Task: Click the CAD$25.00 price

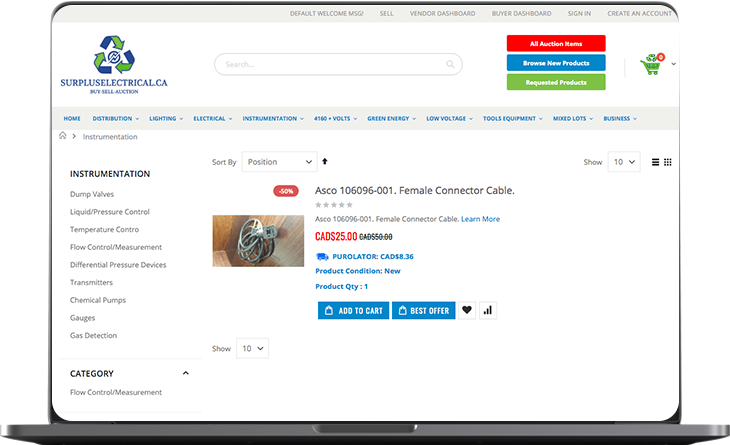Action: pyautogui.click(x=336, y=236)
